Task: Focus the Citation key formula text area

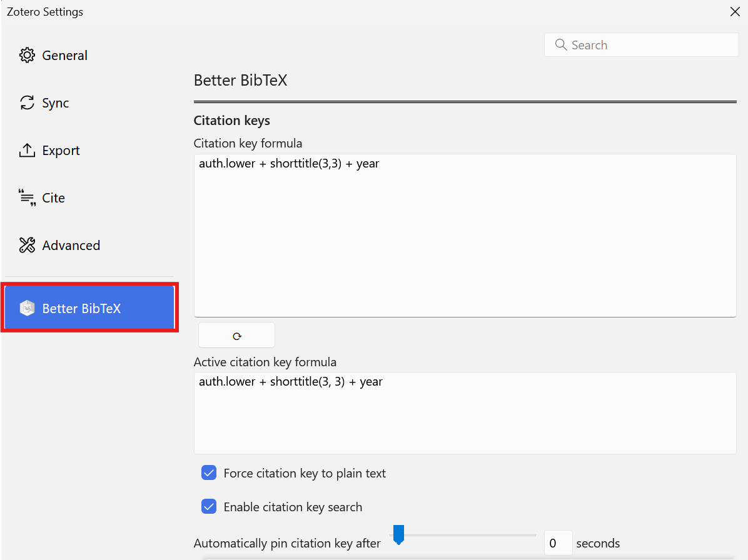Action: tap(465, 236)
